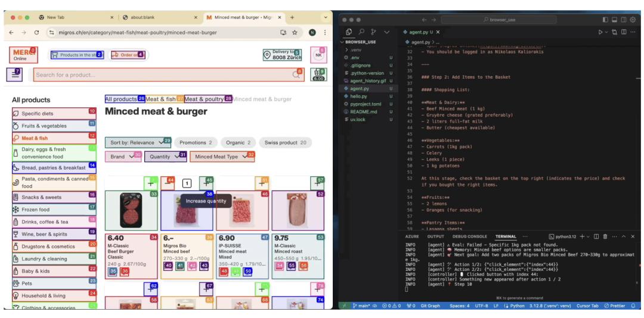Image resolution: width=644 pixels, height=318 pixels.
Task: Select Products in the store mode
Action: point(77,55)
